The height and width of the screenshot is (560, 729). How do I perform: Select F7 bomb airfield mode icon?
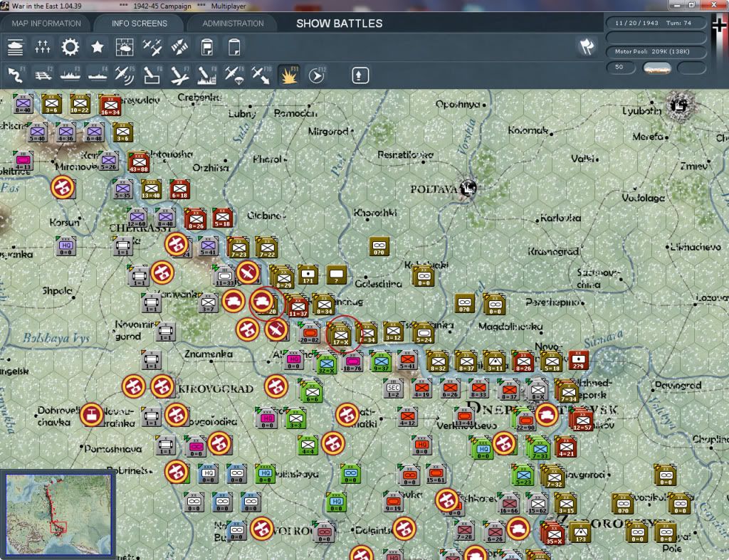point(179,75)
